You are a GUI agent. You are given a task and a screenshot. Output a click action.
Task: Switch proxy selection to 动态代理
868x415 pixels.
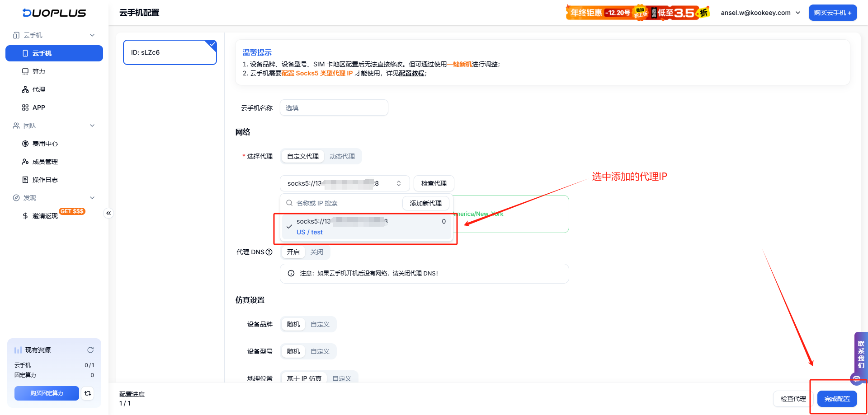coord(343,156)
